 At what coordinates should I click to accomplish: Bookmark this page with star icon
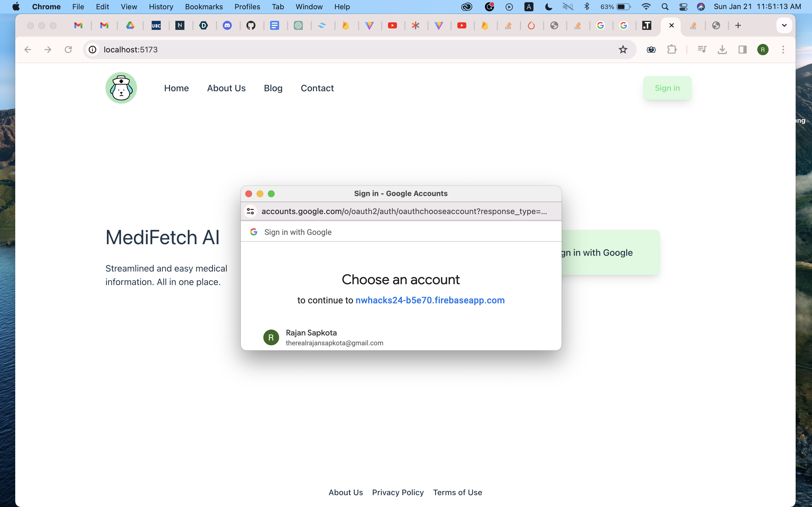[623, 50]
